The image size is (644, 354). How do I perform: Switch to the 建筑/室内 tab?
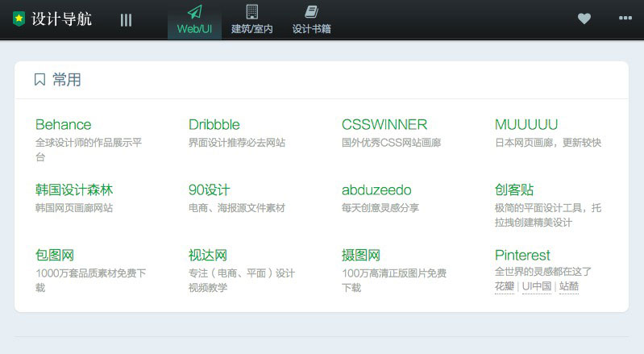click(x=252, y=29)
